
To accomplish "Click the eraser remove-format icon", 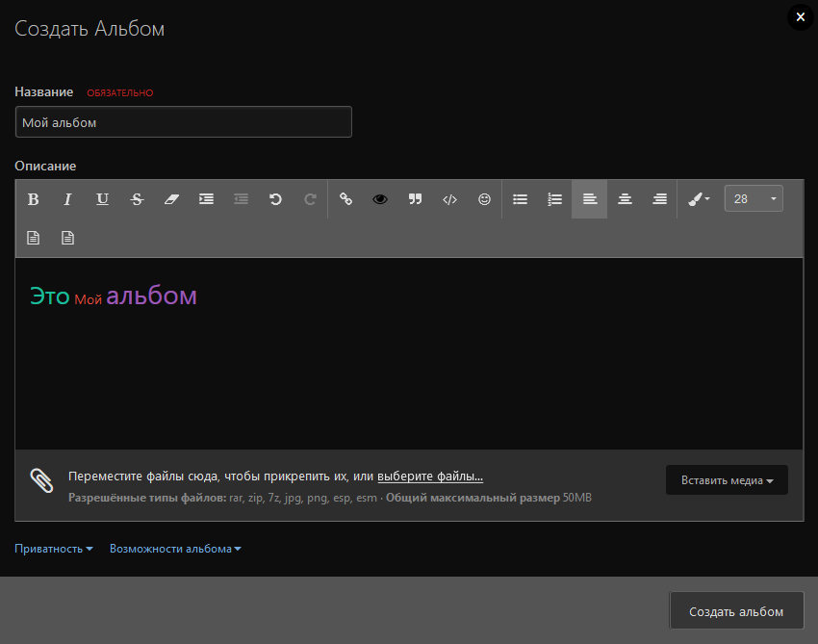I will 171,199.
